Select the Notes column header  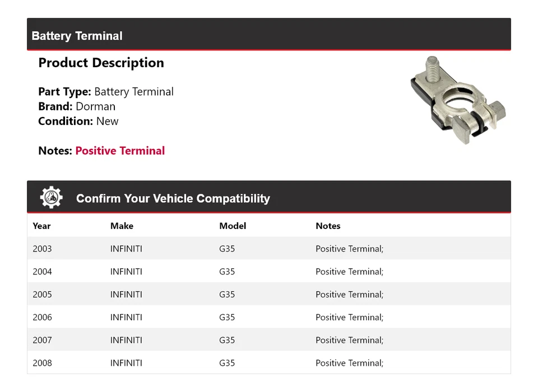(328, 226)
